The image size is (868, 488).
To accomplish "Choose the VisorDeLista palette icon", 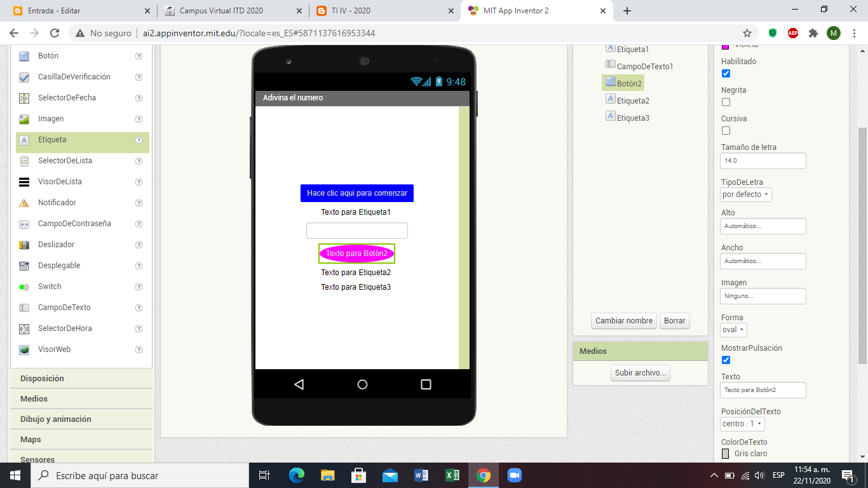I will point(24,182).
